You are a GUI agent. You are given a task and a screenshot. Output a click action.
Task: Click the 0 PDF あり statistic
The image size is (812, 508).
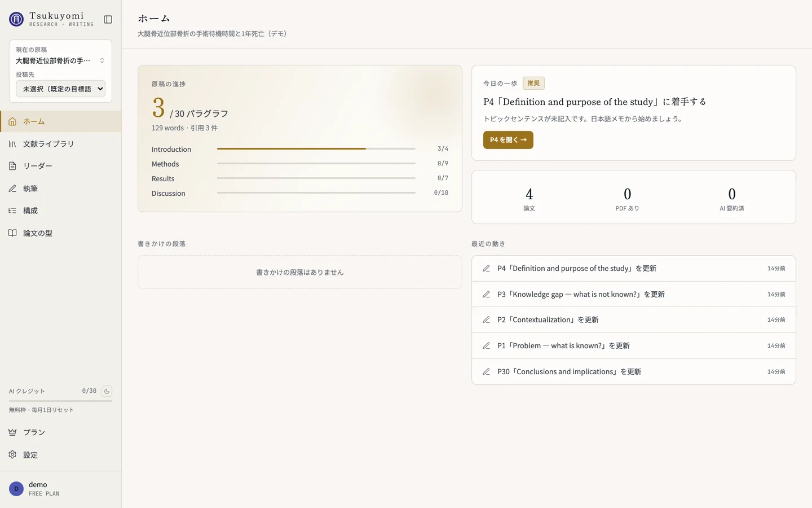click(x=627, y=199)
